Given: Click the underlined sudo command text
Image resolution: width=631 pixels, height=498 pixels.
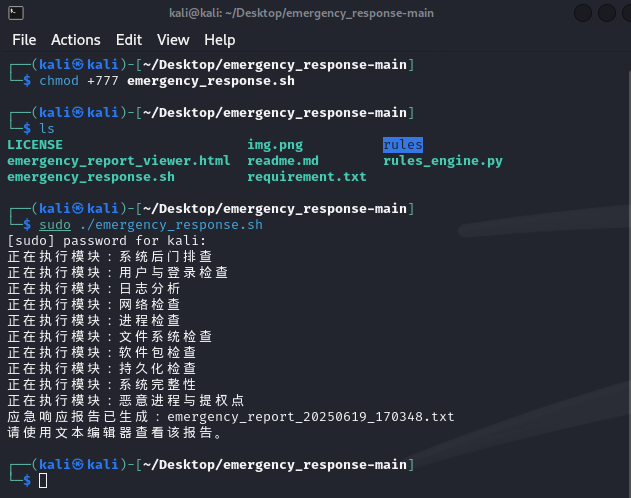Looking at the screenshot, I should pyautogui.click(x=55, y=224).
